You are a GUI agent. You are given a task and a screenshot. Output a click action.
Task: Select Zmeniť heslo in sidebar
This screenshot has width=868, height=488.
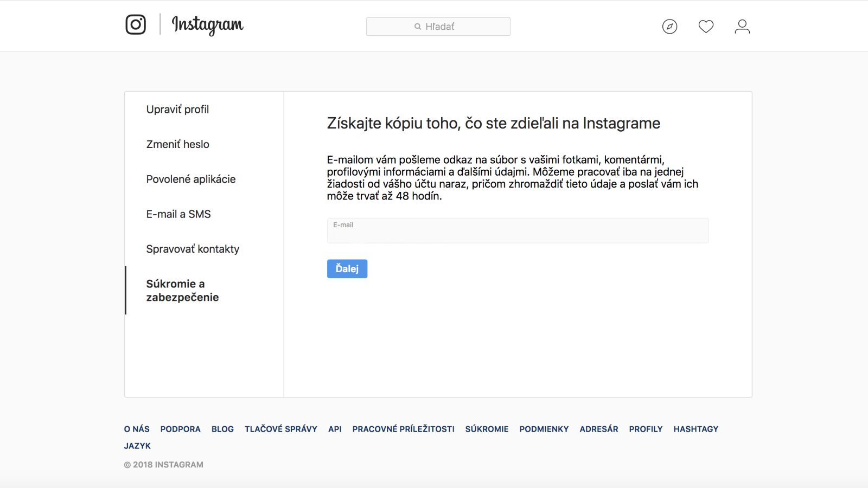click(177, 144)
